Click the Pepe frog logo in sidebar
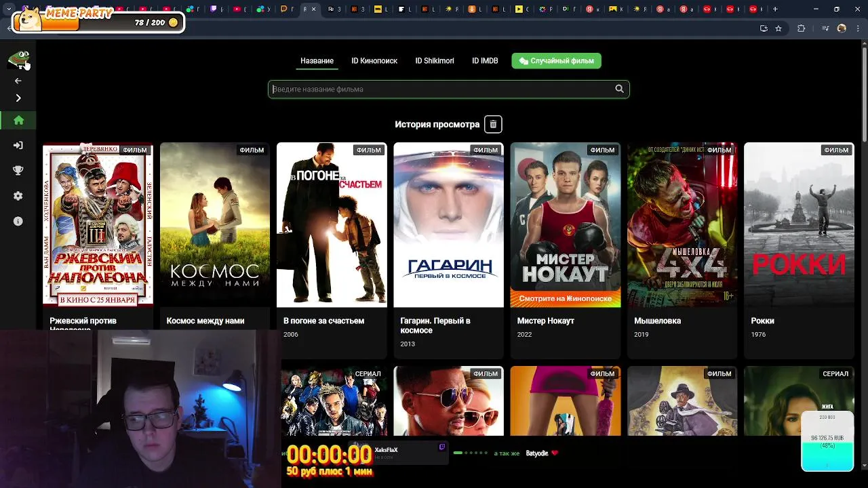Viewport: 868px width, 488px height. tap(18, 60)
